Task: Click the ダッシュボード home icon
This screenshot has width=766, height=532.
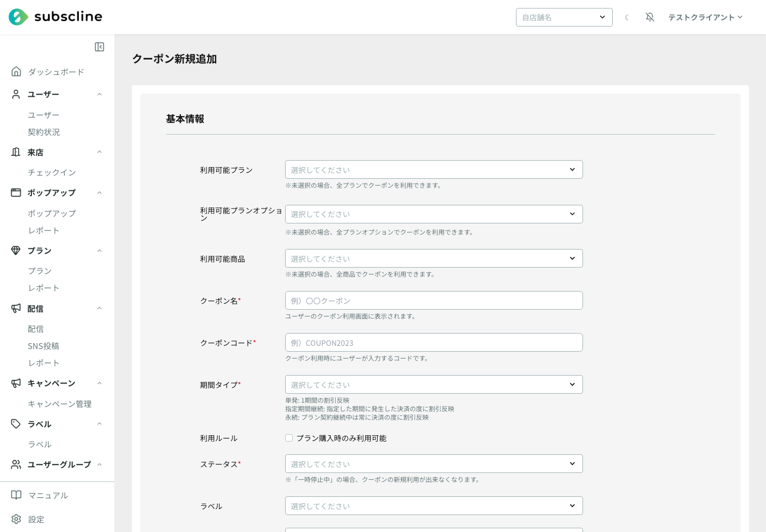Action: [16, 71]
